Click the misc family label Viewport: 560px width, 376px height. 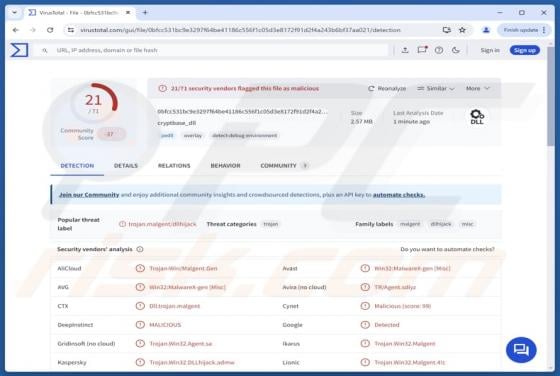coord(467,224)
